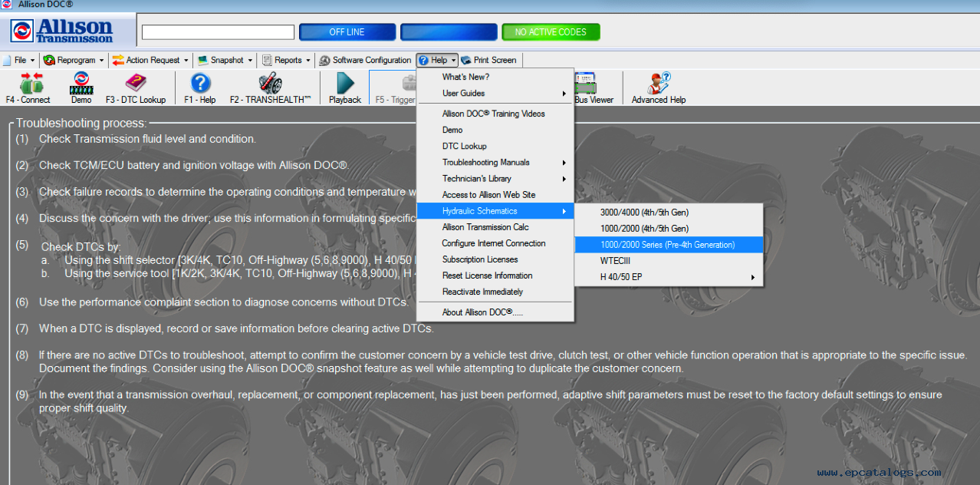The image size is (980, 485).
Task: Launch the Demo mode icon
Action: tap(81, 87)
